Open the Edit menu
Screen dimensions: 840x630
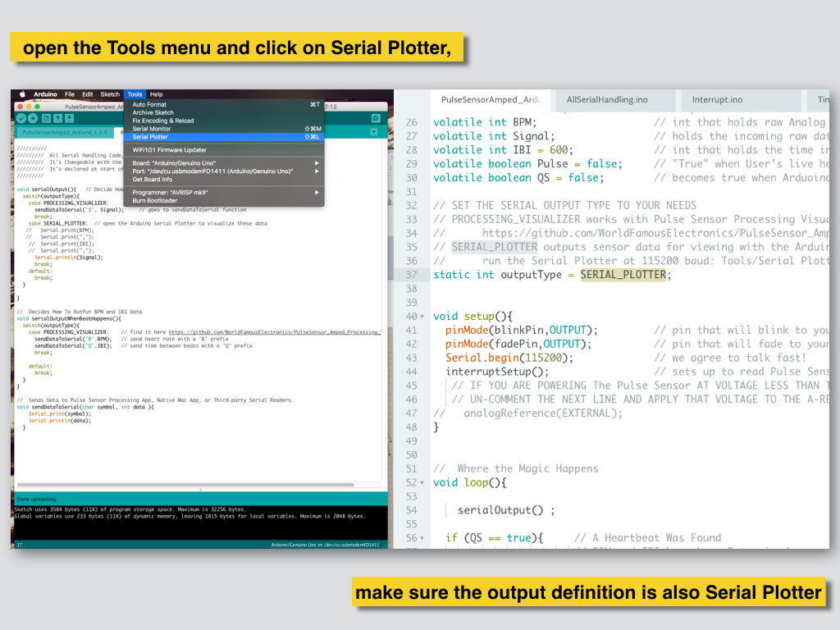tap(88, 94)
